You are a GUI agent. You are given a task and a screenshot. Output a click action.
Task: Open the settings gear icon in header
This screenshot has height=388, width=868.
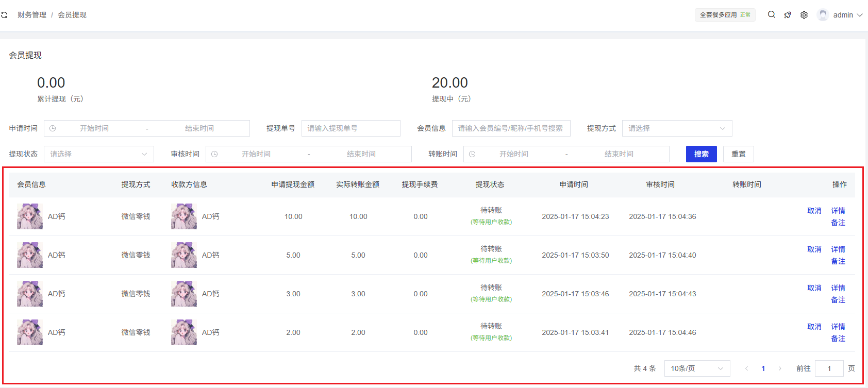(804, 15)
